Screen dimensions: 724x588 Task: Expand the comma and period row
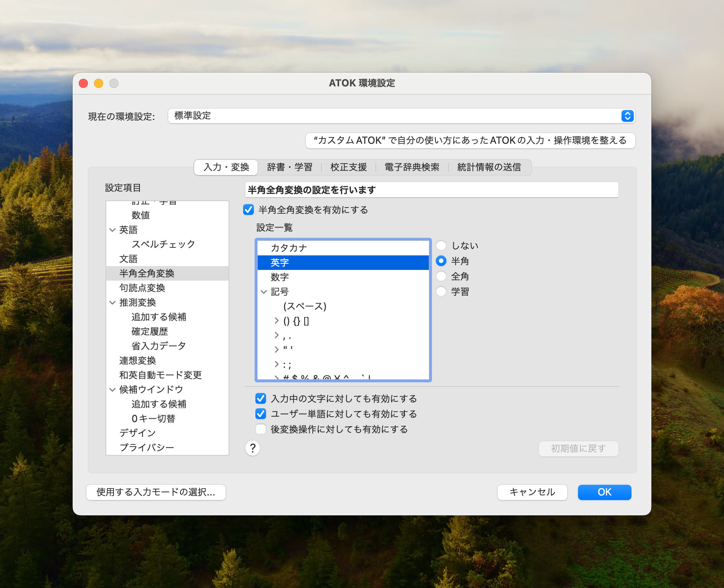(277, 335)
